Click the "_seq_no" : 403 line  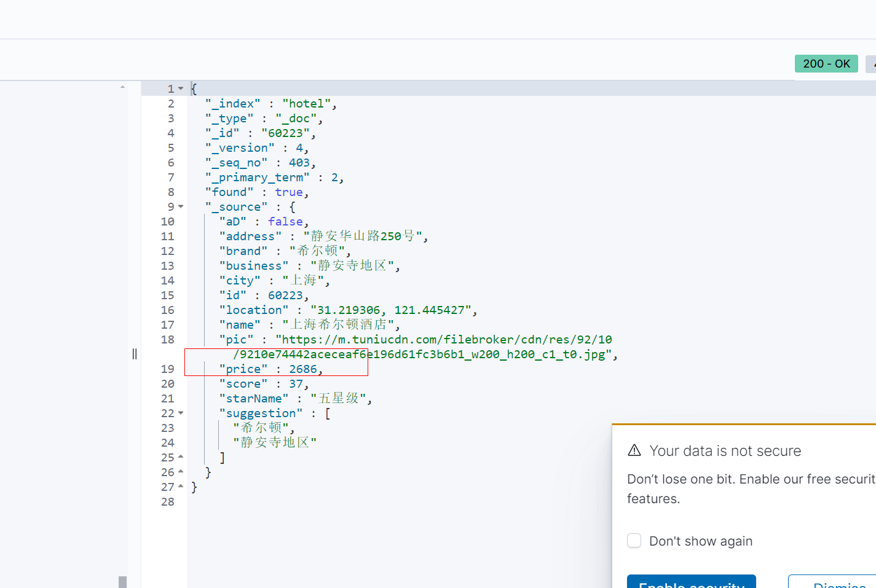pos(261,162)
